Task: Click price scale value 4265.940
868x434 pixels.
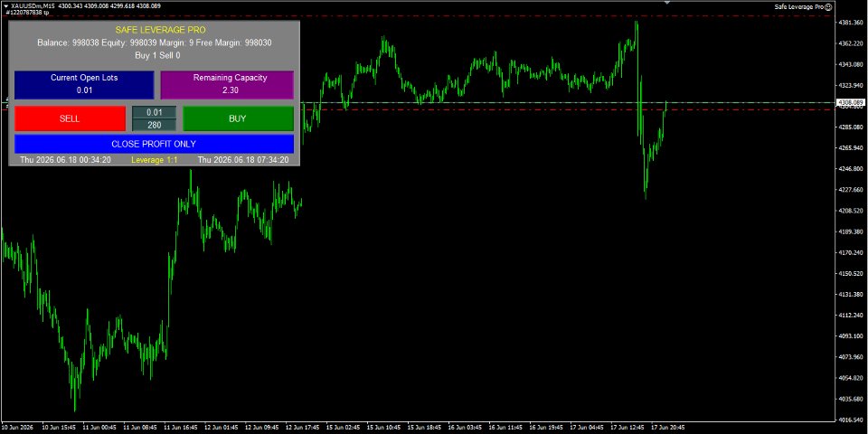Action: (852, 148)
